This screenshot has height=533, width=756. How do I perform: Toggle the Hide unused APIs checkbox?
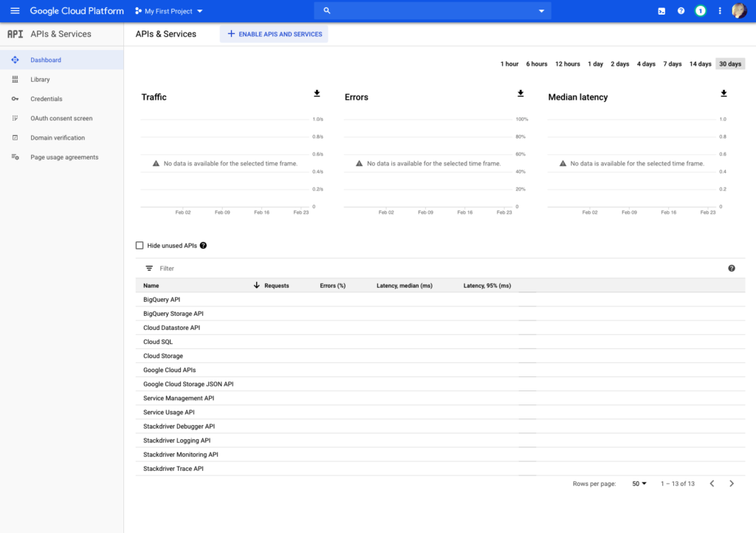[x=140, y=246]
